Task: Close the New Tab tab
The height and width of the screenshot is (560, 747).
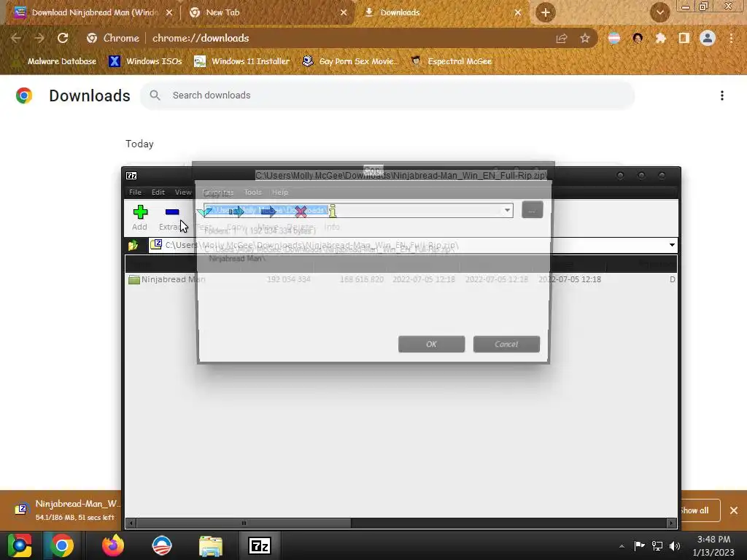Action: click(344, 12)
